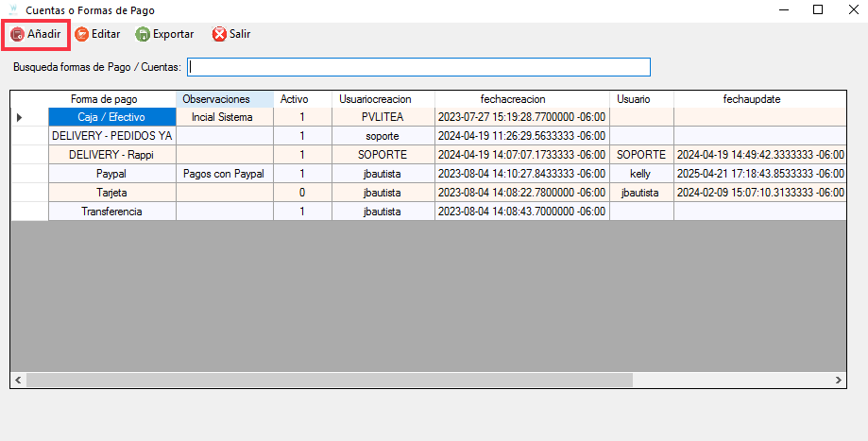Select the Caja / Efectivo row

point(111,117)
